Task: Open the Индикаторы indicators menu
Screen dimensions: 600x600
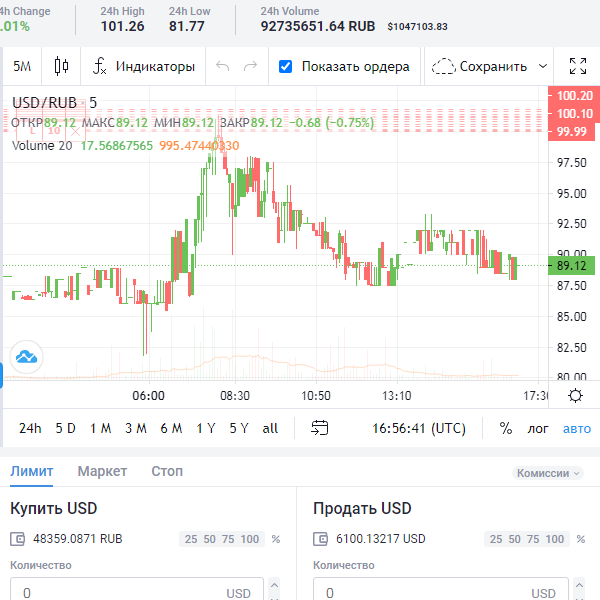Action: pos(144,67)
